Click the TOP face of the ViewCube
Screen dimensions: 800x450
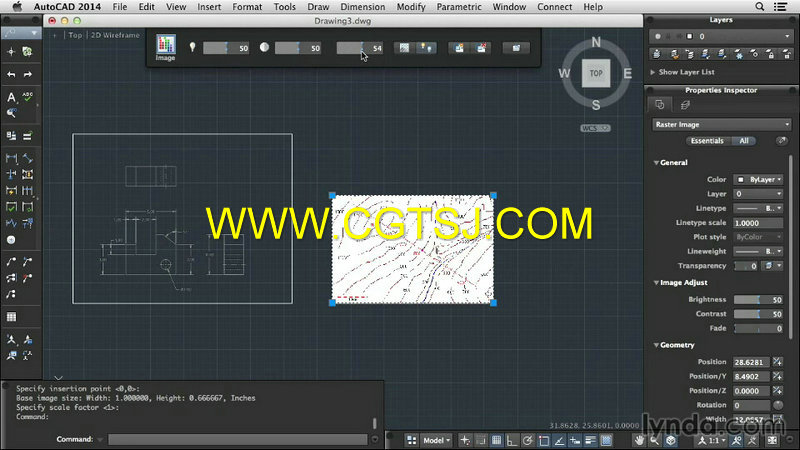[x=596, y=73]
